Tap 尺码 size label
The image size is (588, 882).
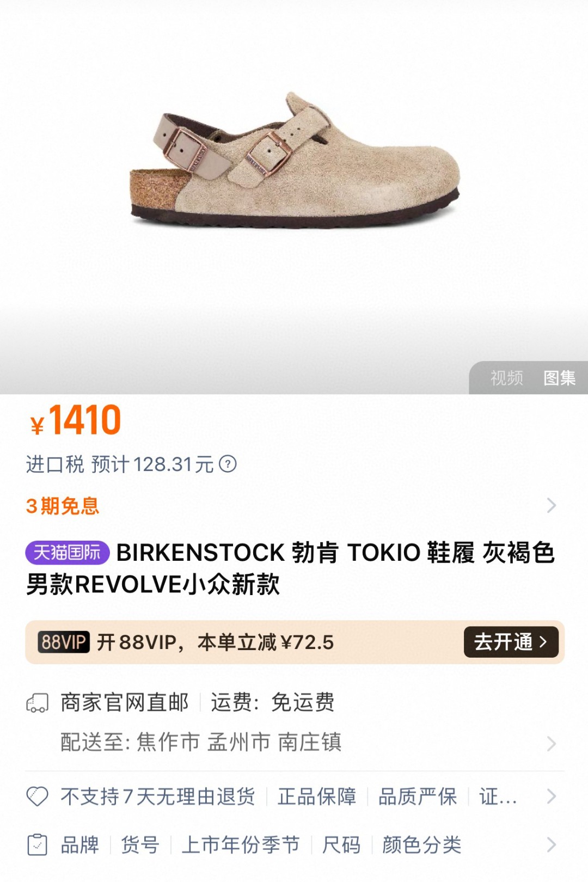(x=341, y=845)
